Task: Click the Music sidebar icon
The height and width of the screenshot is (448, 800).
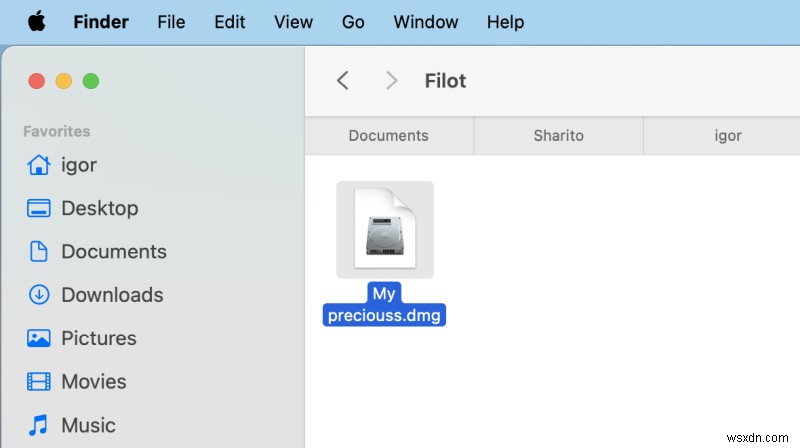Action: coord(38,425)
